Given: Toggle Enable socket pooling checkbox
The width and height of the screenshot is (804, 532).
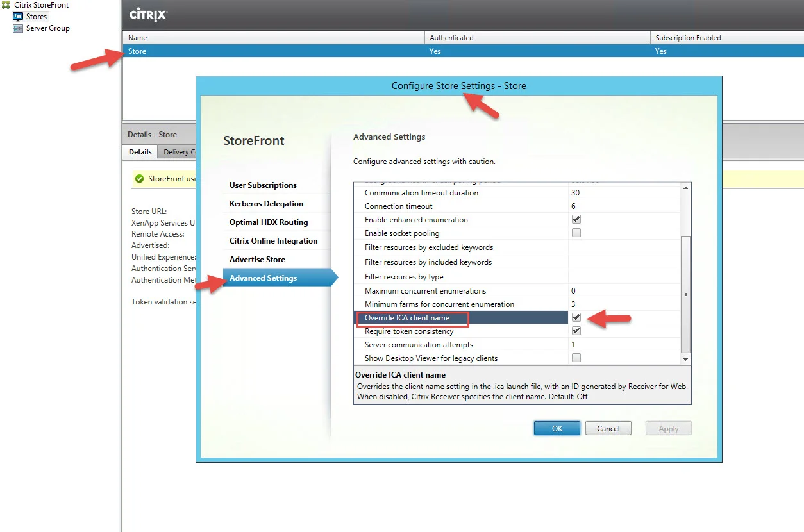Looking at the screenshot, I should [x=576, y=233].
